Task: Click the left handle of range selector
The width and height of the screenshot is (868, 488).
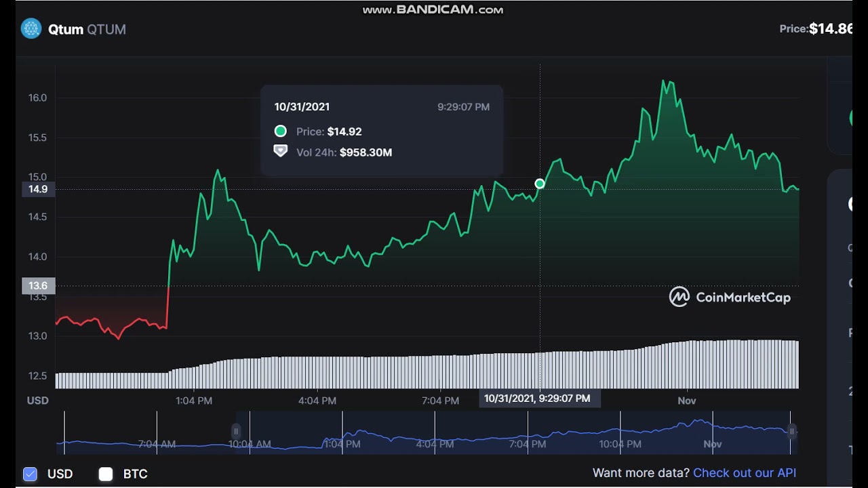Action: (236, 431)
